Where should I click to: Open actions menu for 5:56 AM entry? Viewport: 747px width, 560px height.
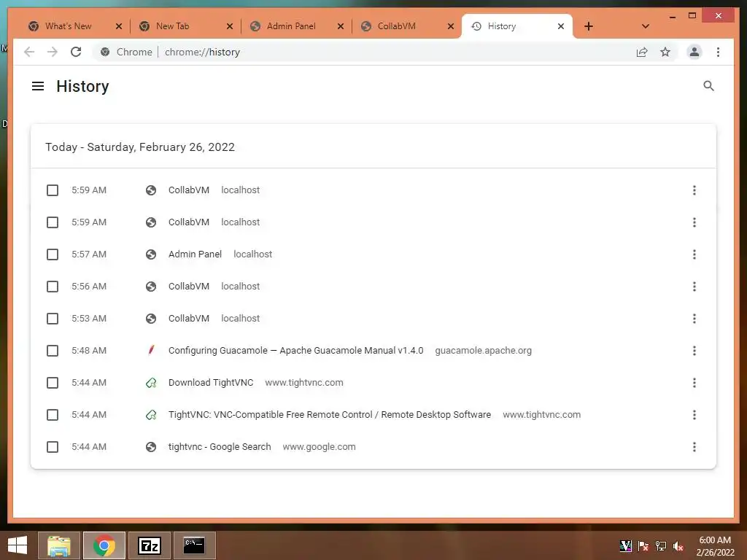pos(694,287)
